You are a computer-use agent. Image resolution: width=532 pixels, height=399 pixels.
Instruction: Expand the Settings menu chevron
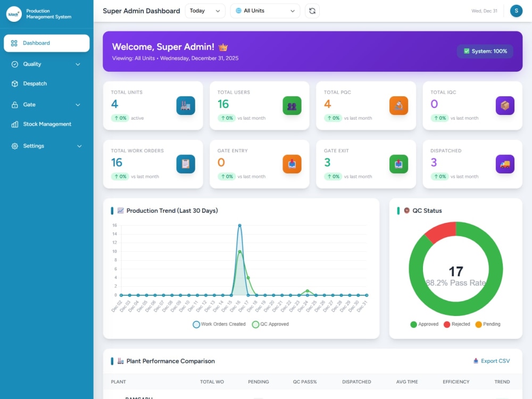tap(79, 146)
